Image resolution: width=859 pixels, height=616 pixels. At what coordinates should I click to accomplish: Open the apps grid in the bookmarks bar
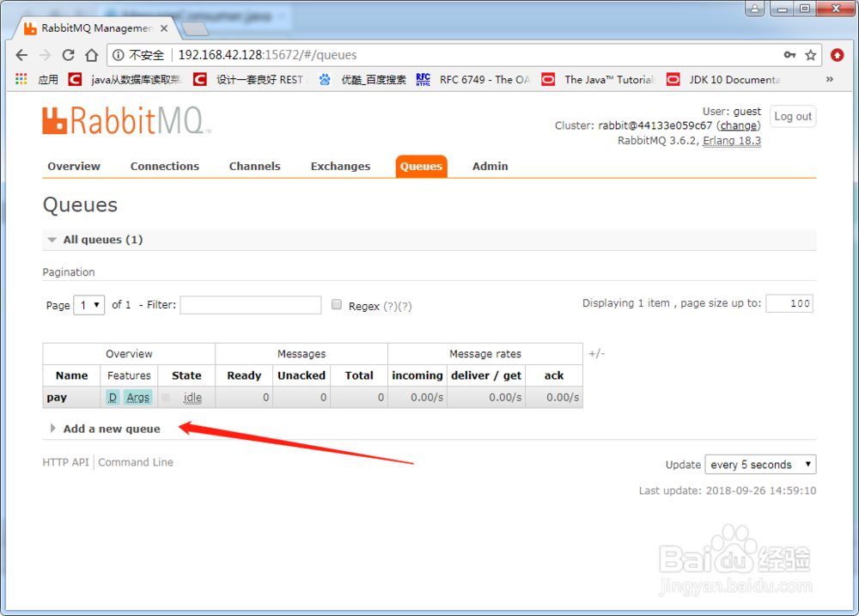21,79
